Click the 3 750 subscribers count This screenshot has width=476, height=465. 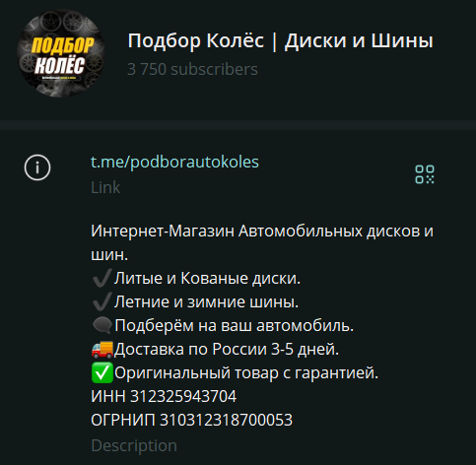pos(192,69)
